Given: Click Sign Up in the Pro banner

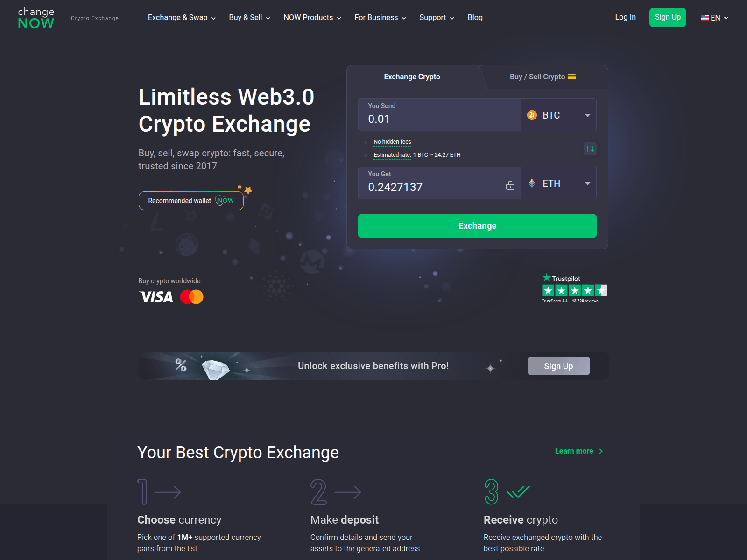Looking at the screenshot, I should (x=559, y=366).
